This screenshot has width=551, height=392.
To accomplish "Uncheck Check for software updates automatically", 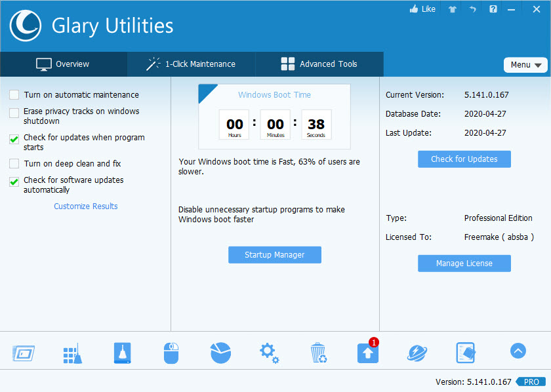I will point(14,182).
